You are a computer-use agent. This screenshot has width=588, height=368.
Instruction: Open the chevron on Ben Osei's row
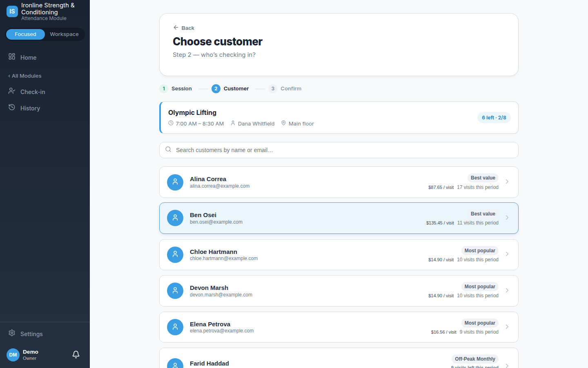pyautogui.click(x=507, y=218)
